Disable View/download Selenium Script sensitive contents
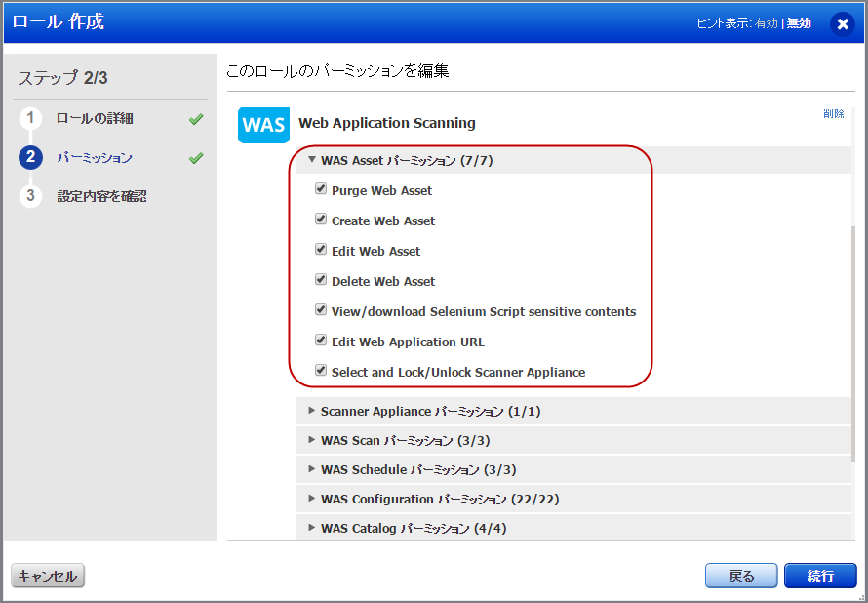868x603 pixels. point(321,310)
